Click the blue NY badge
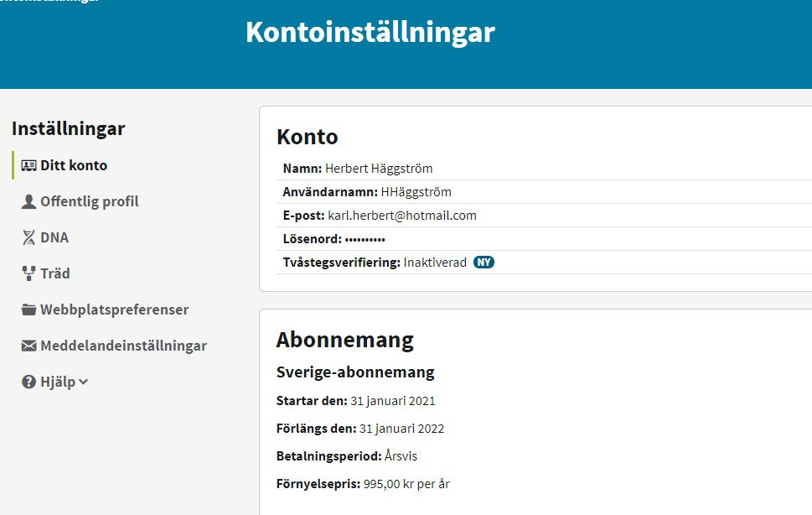This screenshot has height=515, width=812. tap(484, 263)
